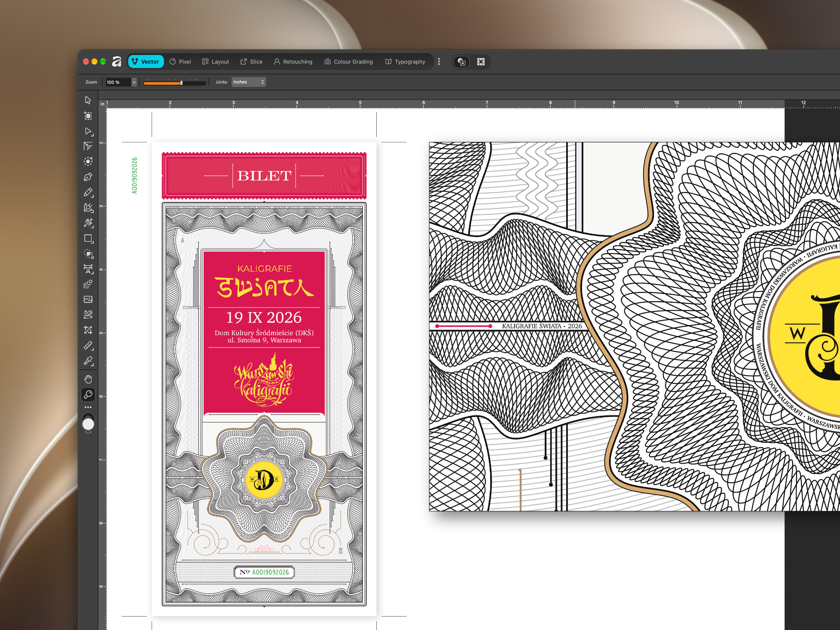Screen dimensions: 840x630
Task: Open the Retouching studio tab
Action: point(293,62)
